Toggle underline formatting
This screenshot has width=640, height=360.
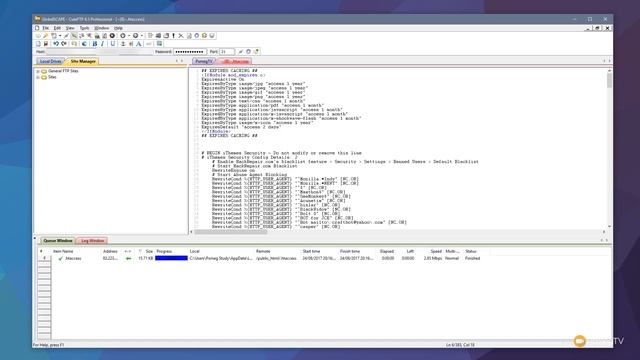coord(113,44)
